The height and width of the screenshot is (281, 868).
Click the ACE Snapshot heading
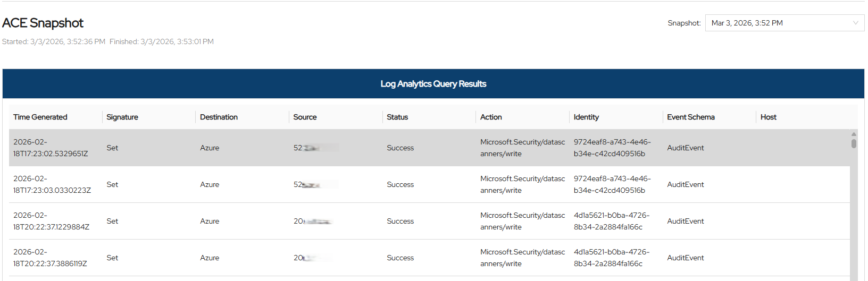(43, 23)
